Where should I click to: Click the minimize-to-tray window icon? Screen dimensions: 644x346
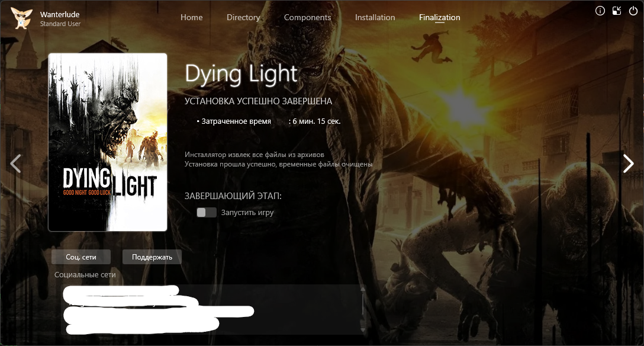(617, 11)
